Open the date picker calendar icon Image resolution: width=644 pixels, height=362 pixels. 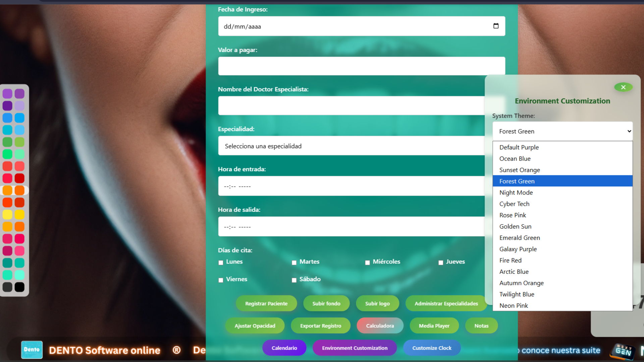pos(496,26)
